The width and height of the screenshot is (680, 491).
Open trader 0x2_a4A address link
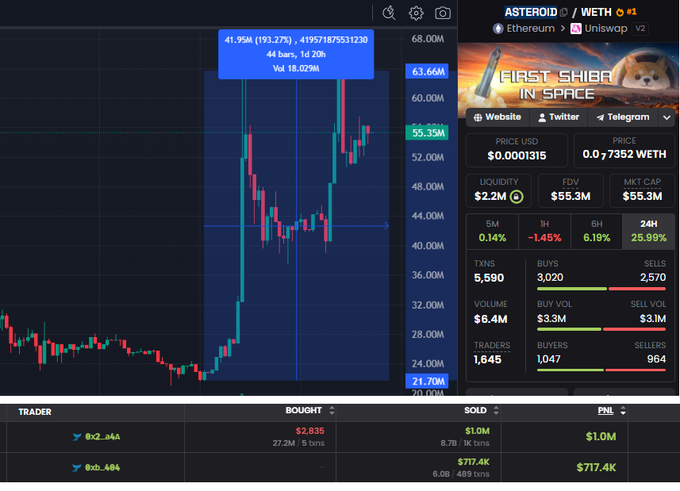(102, 437)
